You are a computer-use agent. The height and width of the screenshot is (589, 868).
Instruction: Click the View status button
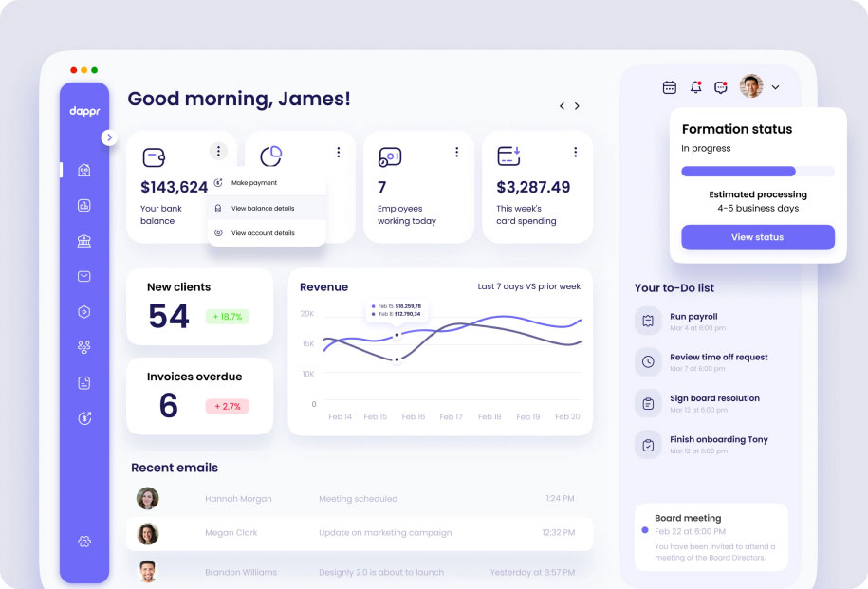click(x=757, y=237)
